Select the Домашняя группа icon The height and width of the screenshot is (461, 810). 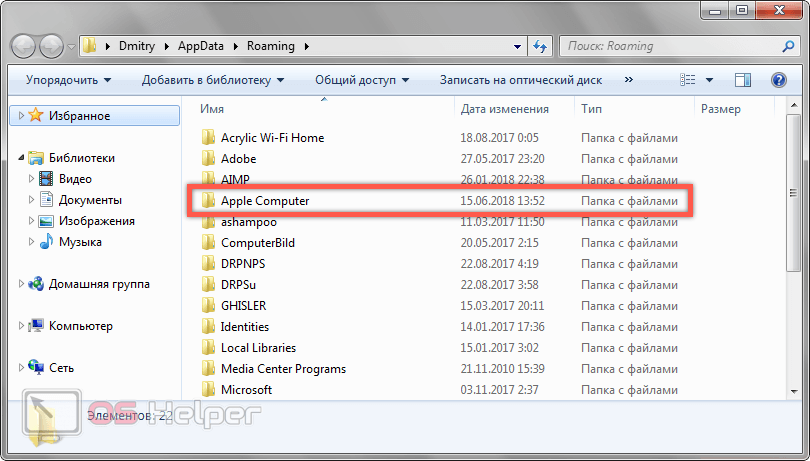point(36,284)
